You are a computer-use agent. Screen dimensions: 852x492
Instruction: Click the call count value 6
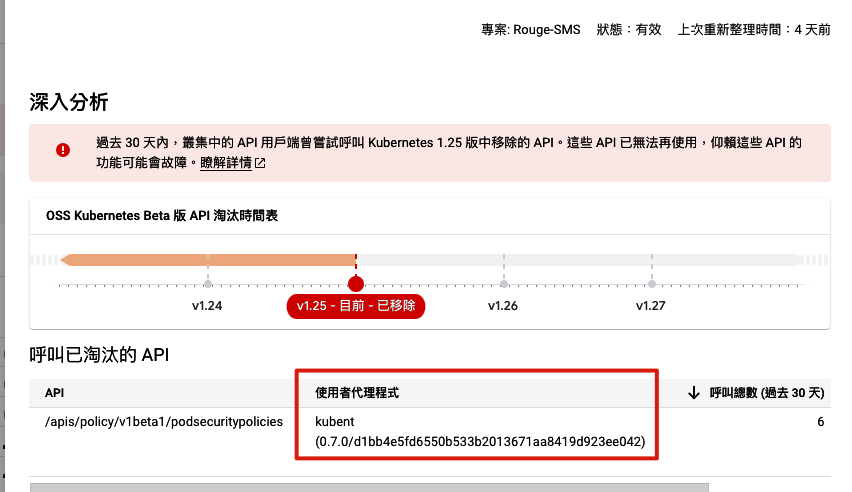coord(820,422)
